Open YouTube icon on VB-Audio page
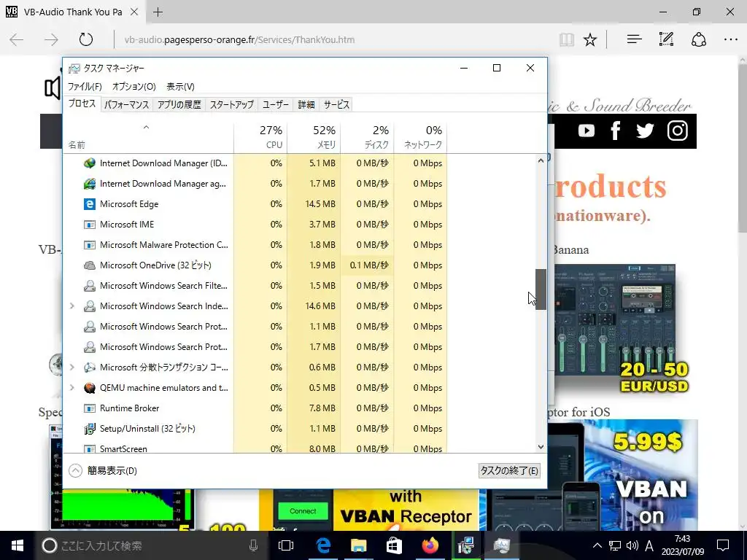747x560 pixels. (x=587, y=131)
